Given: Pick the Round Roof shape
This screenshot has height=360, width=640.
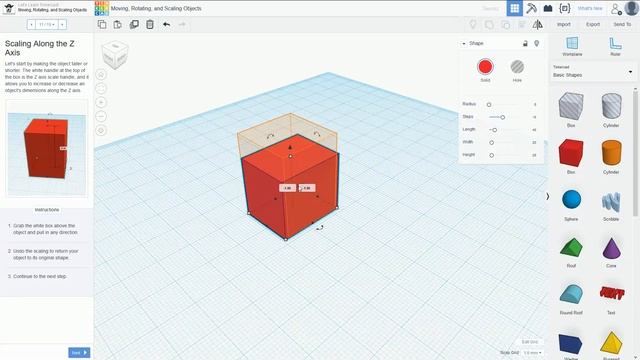Looking at the screenshot, I should click(571, 294).
